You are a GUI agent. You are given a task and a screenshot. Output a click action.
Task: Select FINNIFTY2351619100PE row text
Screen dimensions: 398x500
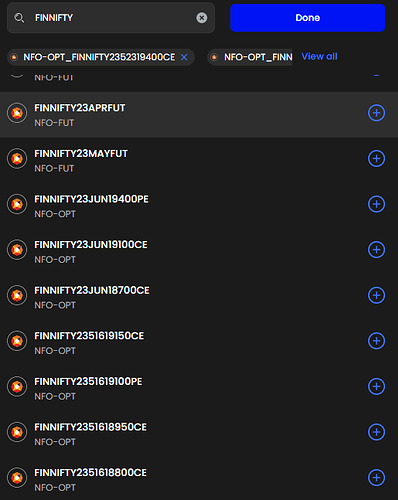[x=88, y=382]
